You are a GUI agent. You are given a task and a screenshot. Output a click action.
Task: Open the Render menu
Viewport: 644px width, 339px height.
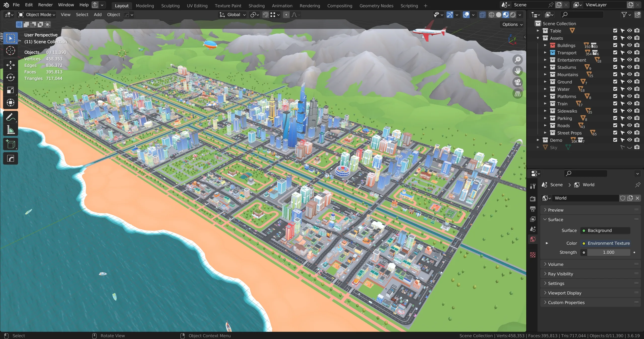45,5
